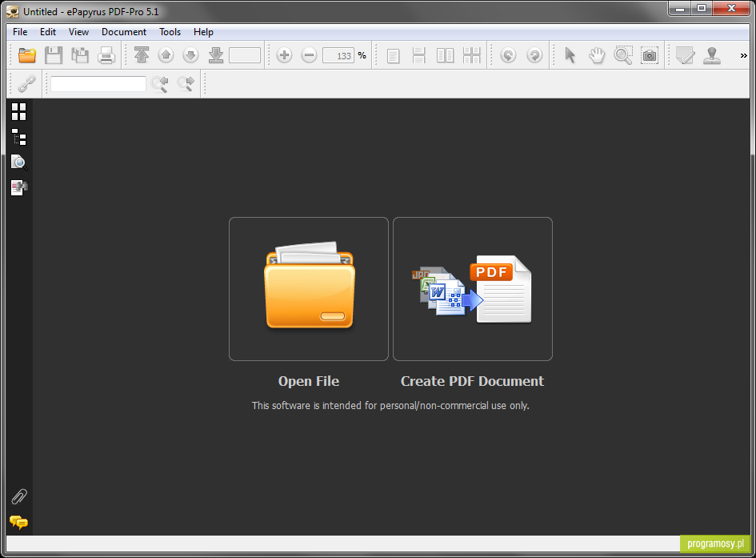Click the Save As toolbar icon
The width and height of the screenshot is (756, 558).
[80, 55]
